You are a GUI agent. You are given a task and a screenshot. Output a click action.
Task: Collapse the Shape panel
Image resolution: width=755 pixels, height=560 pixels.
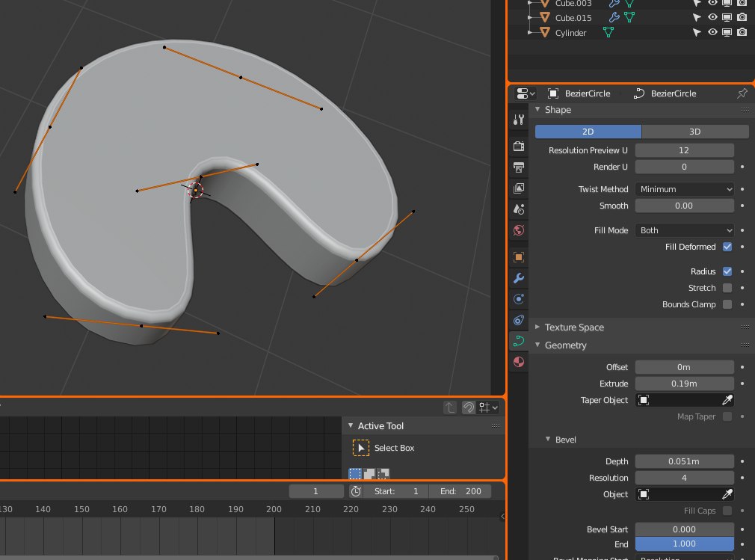(537, 109)
